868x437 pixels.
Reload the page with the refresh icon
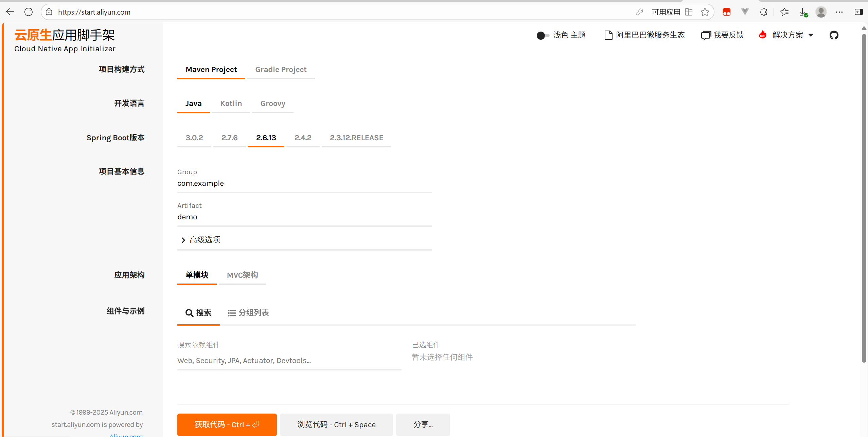(29, 12)
